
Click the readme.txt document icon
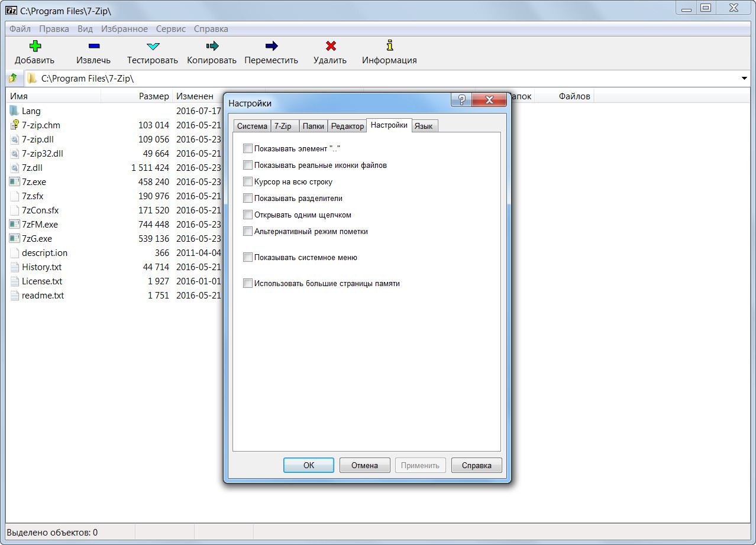pos(15,295)
